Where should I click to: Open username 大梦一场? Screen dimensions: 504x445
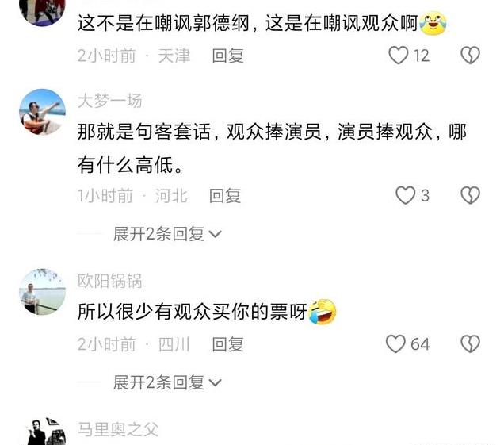tap(110, 101)
